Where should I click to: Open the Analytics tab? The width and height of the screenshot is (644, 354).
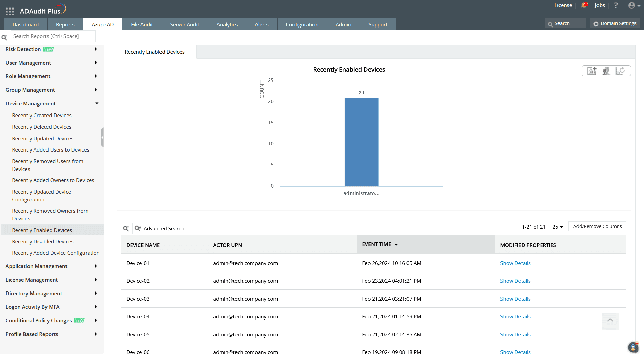click(x=227, y=24)
